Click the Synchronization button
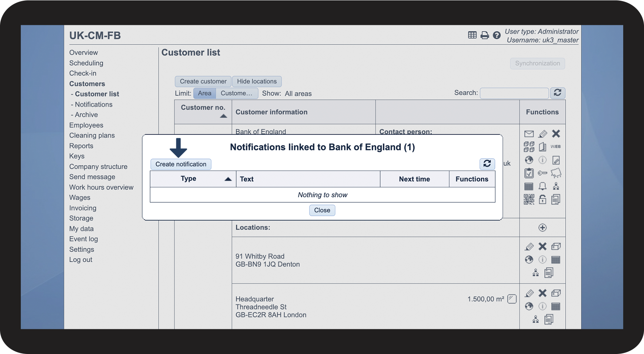The width and height of the screenshot is (644, 354). [538, 63]
